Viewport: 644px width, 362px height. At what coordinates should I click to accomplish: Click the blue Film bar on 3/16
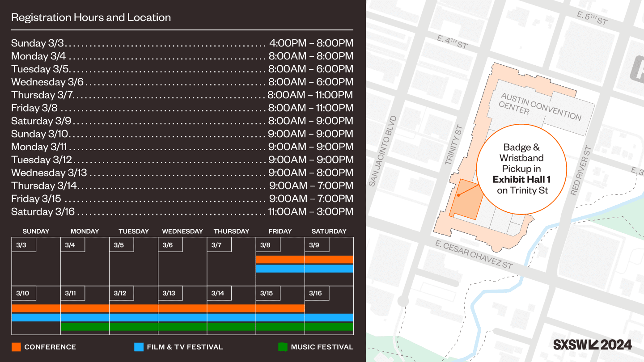(x=329, y=317)
